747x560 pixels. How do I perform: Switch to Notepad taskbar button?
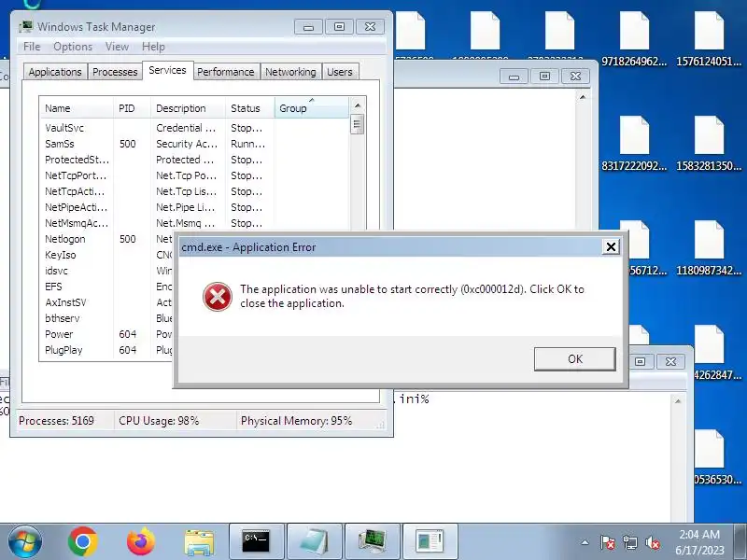(315, 542)
